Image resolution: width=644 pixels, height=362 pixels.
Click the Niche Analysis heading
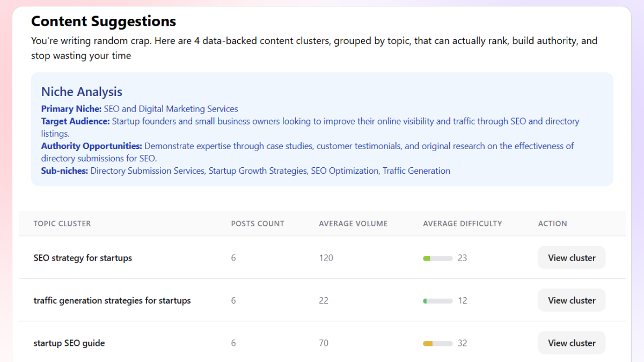pos(82,92)
